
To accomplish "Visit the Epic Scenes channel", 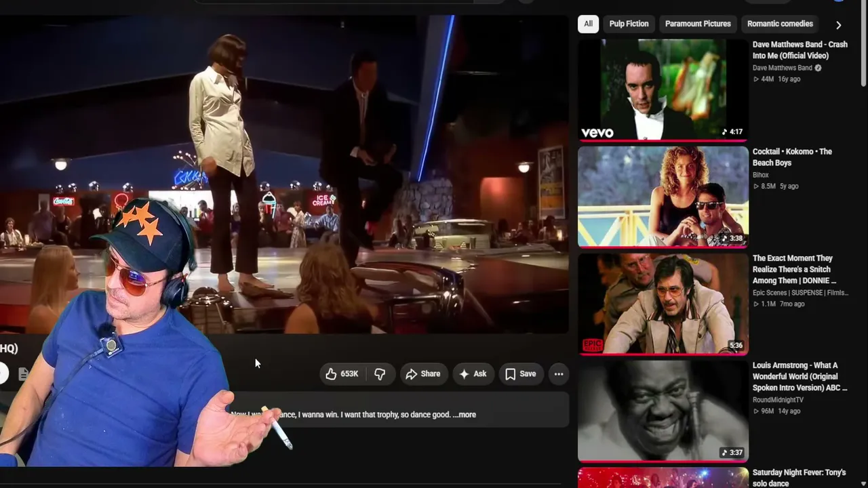I will coord(800,293).
